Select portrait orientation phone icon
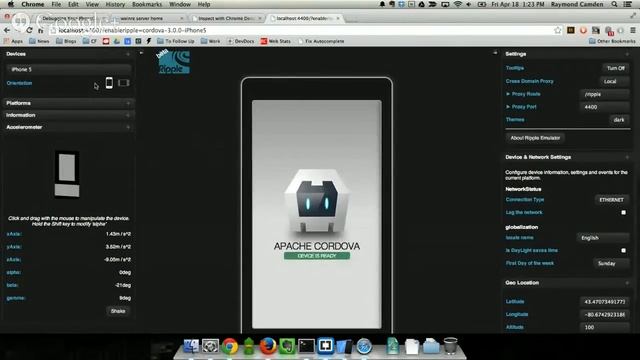 [x=109, y=83]
